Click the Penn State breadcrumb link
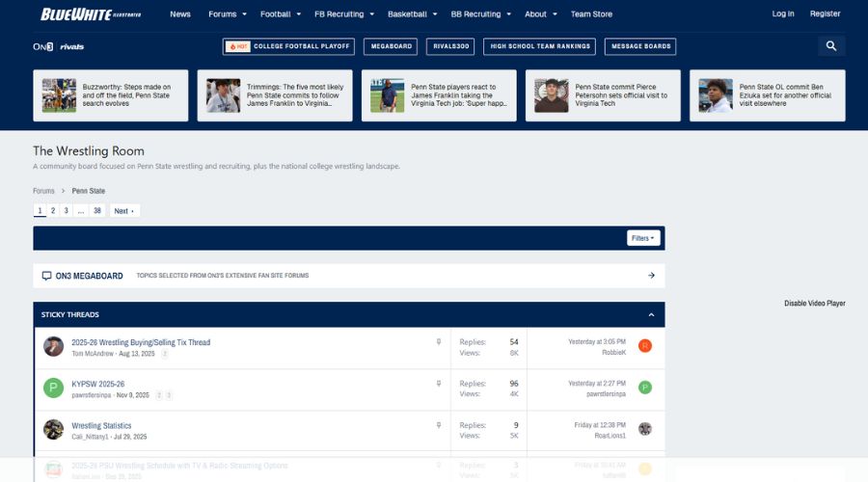The height and width of the screenshot is (482, 868). [88, 191]
